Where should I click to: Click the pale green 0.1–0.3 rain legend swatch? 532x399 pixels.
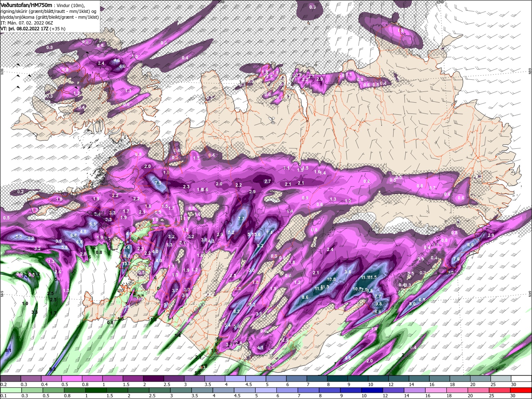click(x=10, y=390)
